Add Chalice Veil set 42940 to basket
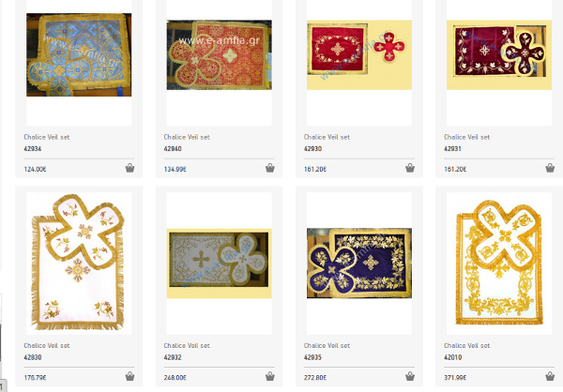Screen dimensions: 563x392 point(269,168)
